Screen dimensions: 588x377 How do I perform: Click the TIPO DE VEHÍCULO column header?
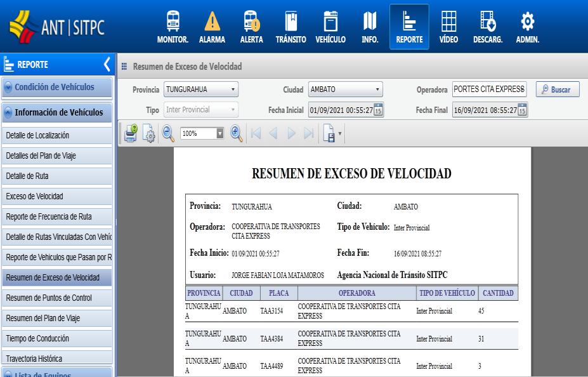point(447,293)
